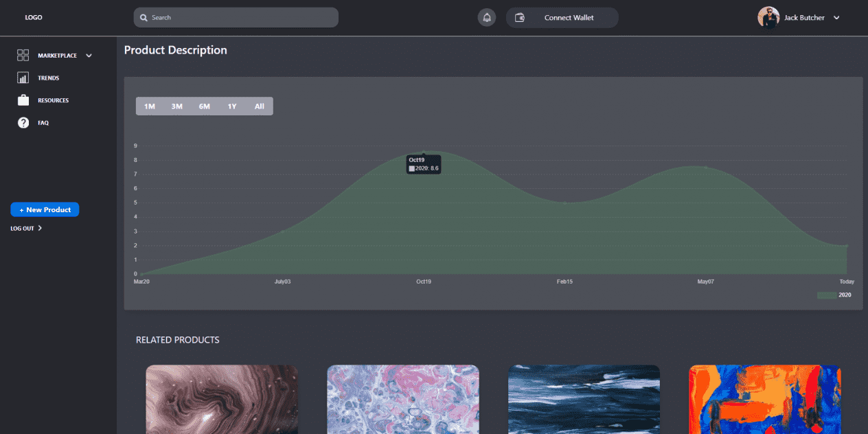The width and height of the screenshot is (868, 434).
Task: Click inside the Search field
Action: tap(236, 18)
